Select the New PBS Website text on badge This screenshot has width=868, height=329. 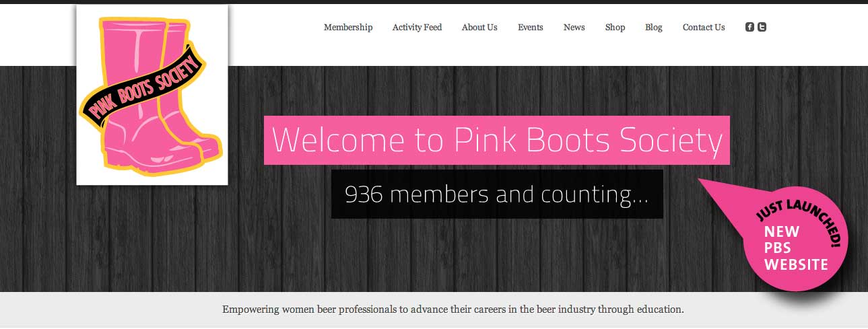pos(795,248)
